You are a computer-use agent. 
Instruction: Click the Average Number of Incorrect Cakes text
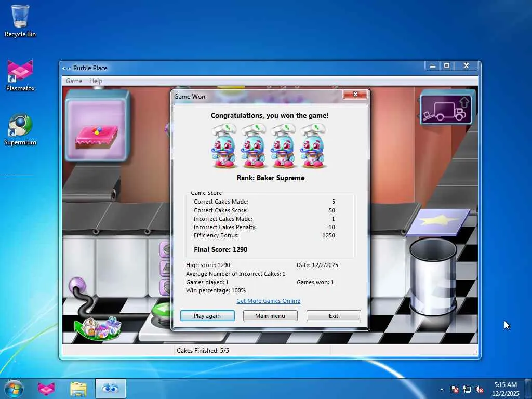tap(235, 273)
